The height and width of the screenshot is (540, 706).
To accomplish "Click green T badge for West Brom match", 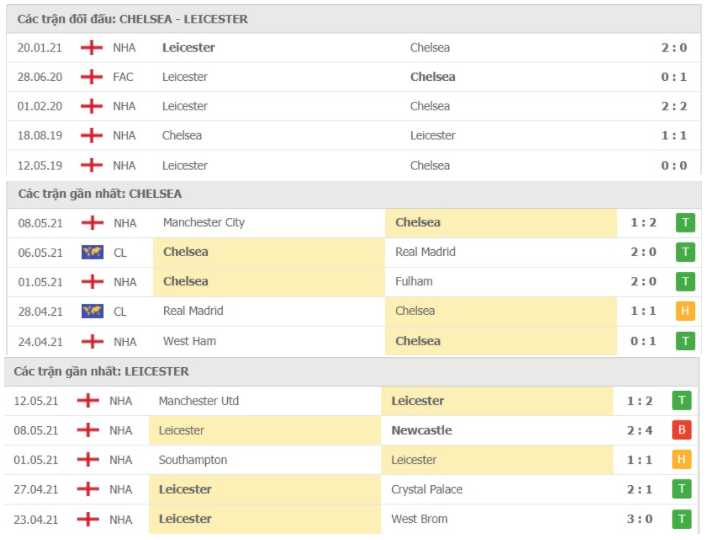I will (x=682, y=519).
